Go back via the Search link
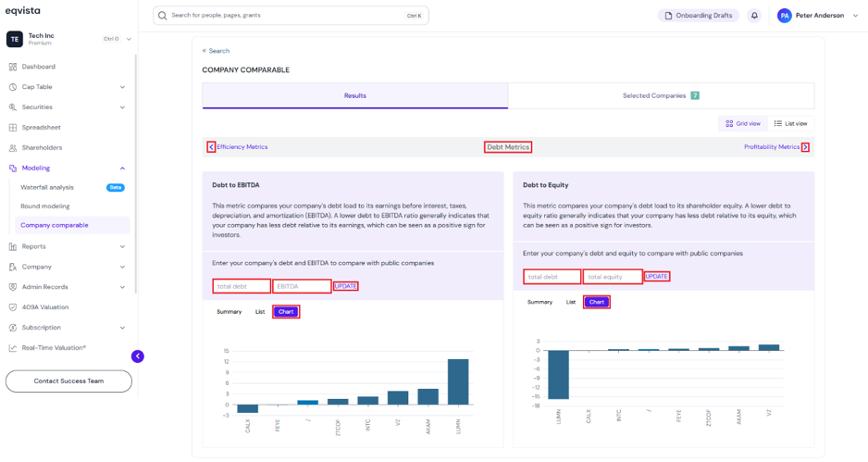Viewport: 868px width, 462px height. (x=216, y=51)
